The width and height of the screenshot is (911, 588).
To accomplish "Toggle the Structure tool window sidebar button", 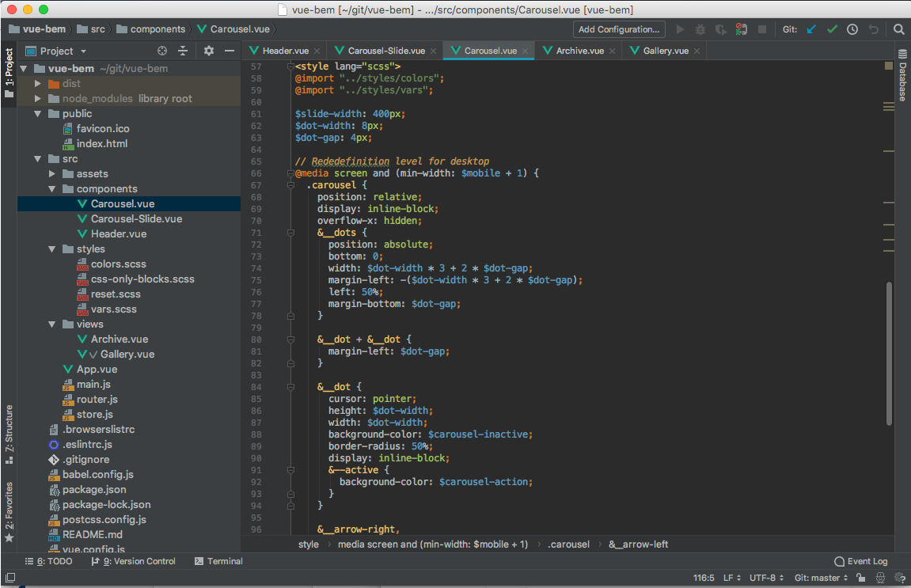I will point(8,431).
